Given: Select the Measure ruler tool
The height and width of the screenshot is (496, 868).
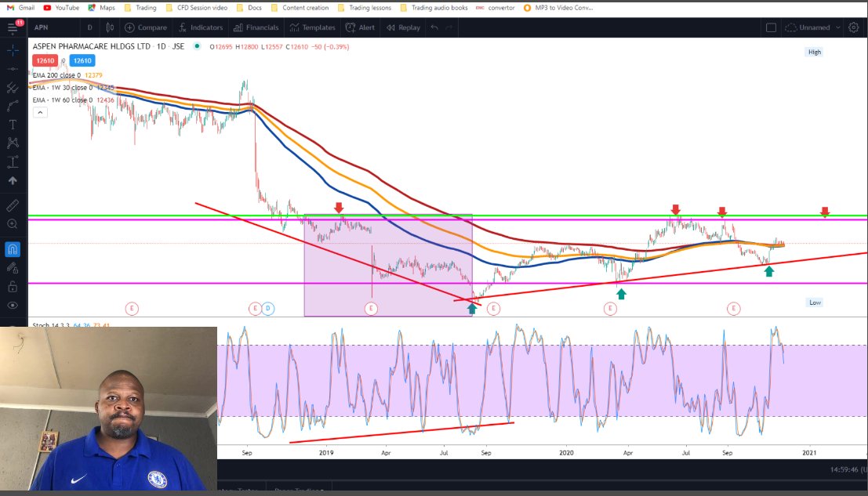Looking at the screenshot, I should [x=13, y=206].
